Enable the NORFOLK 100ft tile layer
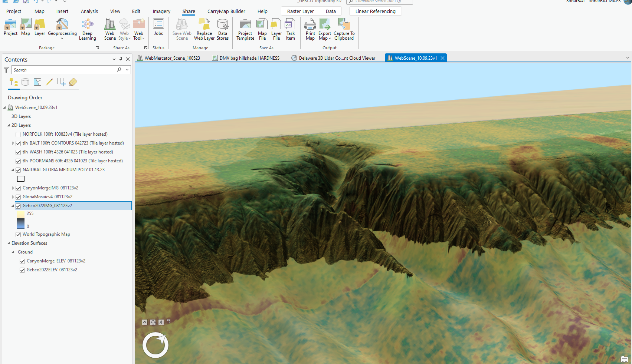 point(18,134)
